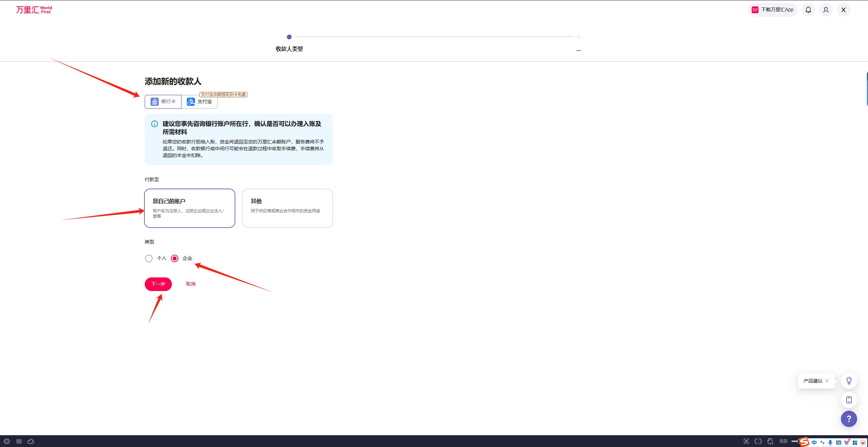Click the Sogou microphone voice input icon
868x447 pixels.
tap(830, 443)
